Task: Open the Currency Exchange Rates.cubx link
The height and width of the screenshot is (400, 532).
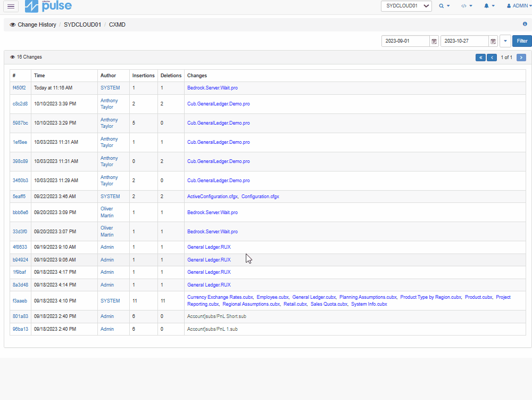Action: (220, 297)
